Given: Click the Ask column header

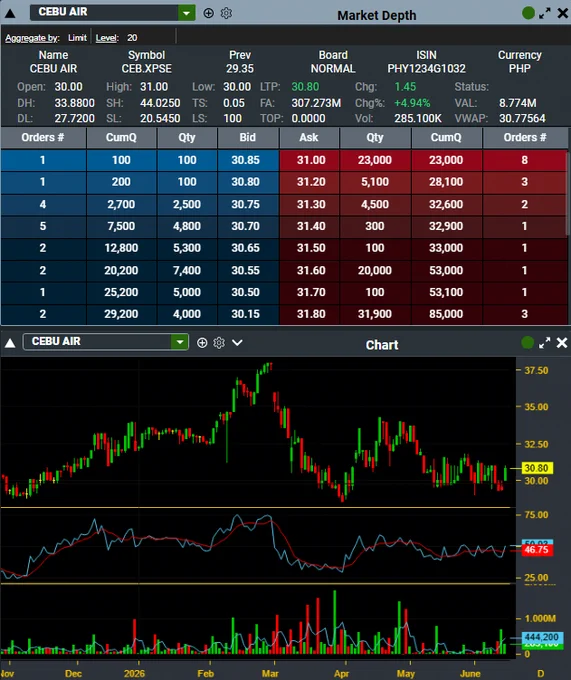Looking at the screenshot, I should (x=309, y=137).
